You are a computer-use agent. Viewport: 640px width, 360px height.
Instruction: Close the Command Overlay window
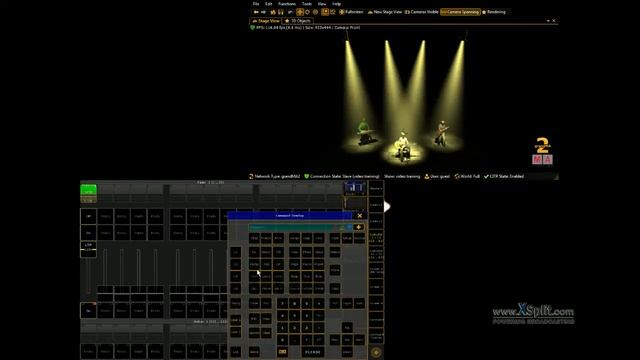360,216
